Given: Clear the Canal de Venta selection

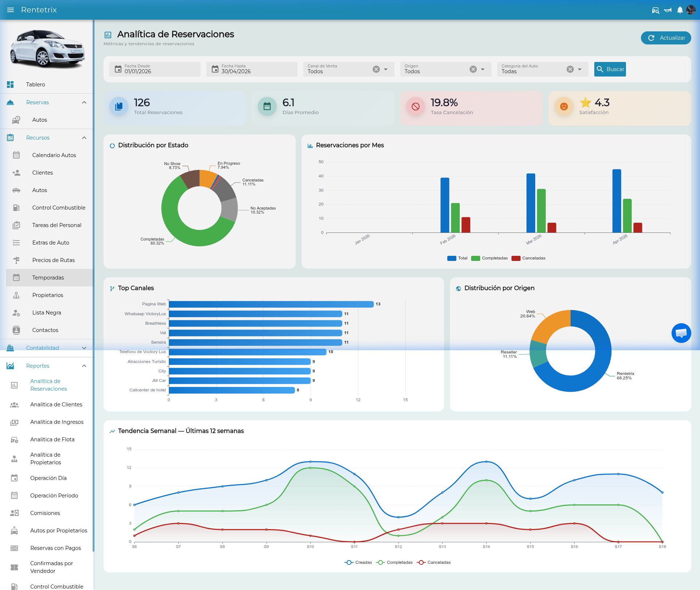Looking at the screenshot, I should [376, 69].
